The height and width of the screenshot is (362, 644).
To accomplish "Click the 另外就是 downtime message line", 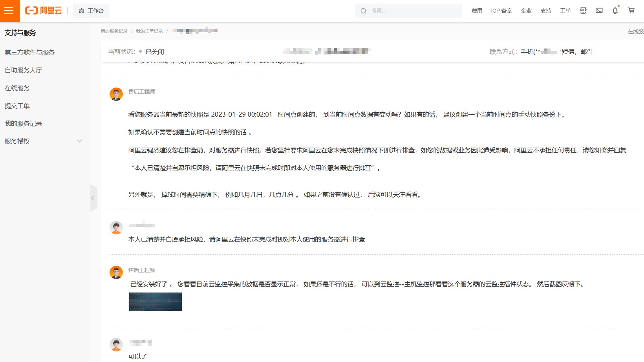I will point(275,194).
